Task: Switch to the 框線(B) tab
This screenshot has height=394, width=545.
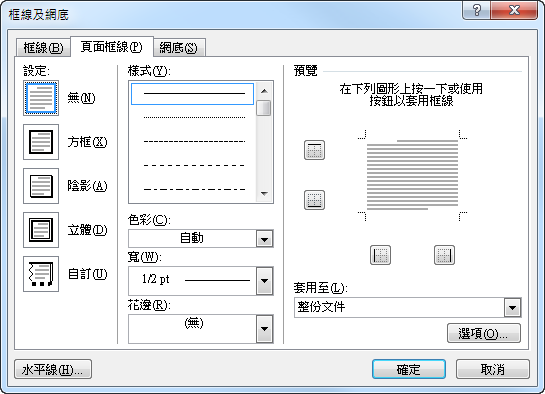Action: click(x=43, y=48)
